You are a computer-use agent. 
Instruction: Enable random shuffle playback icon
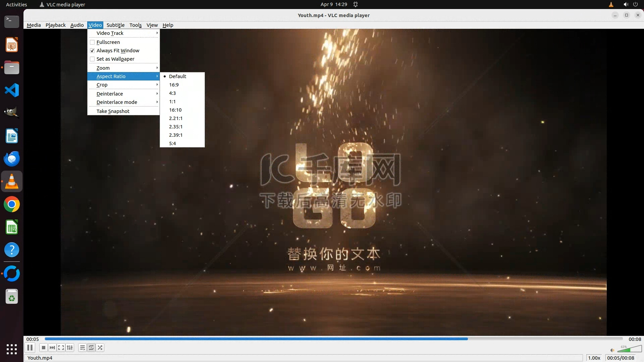[100, 348]
